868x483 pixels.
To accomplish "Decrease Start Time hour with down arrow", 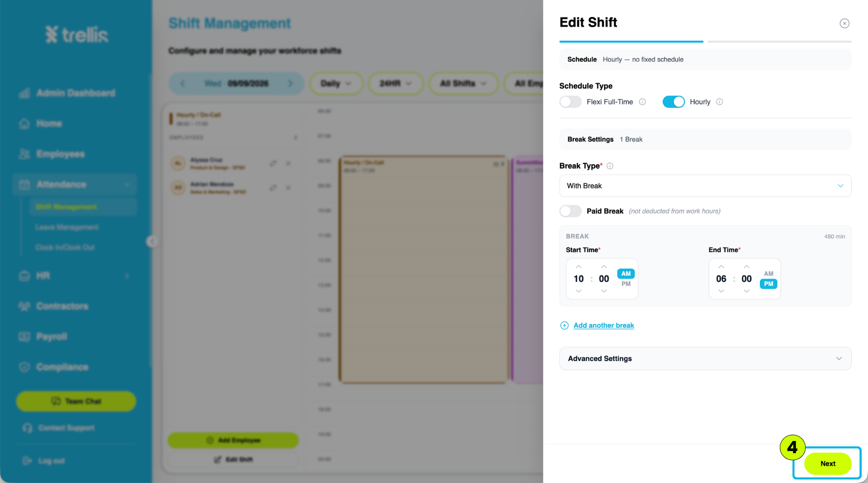I will point(578,291).
